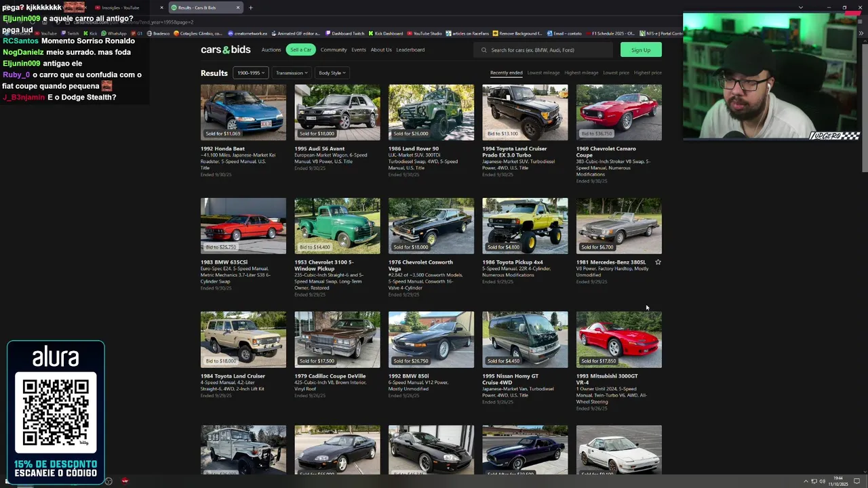Open the creatornetwork.ea bookmark
Viewport: 868px width, 488px height.
(x=248, y=33)
